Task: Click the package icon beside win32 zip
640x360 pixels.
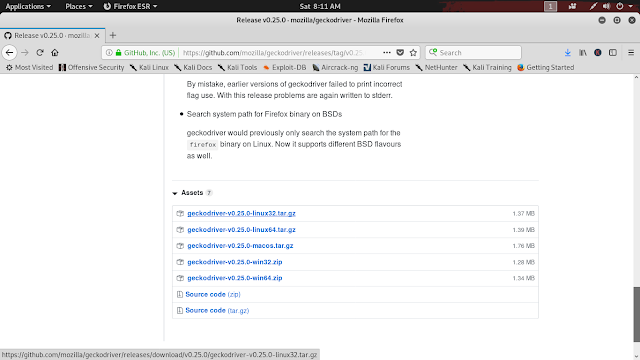Action: [x=180, y=262]
